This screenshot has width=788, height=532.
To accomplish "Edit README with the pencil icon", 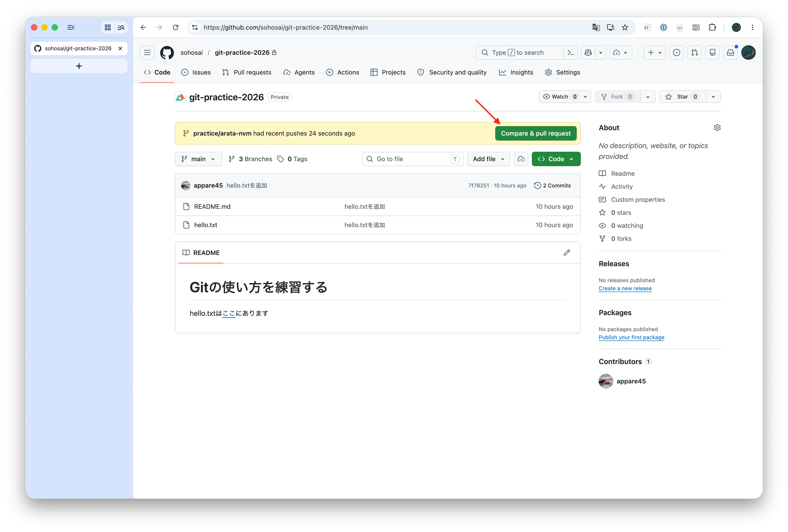I will (x=567, y=253).
